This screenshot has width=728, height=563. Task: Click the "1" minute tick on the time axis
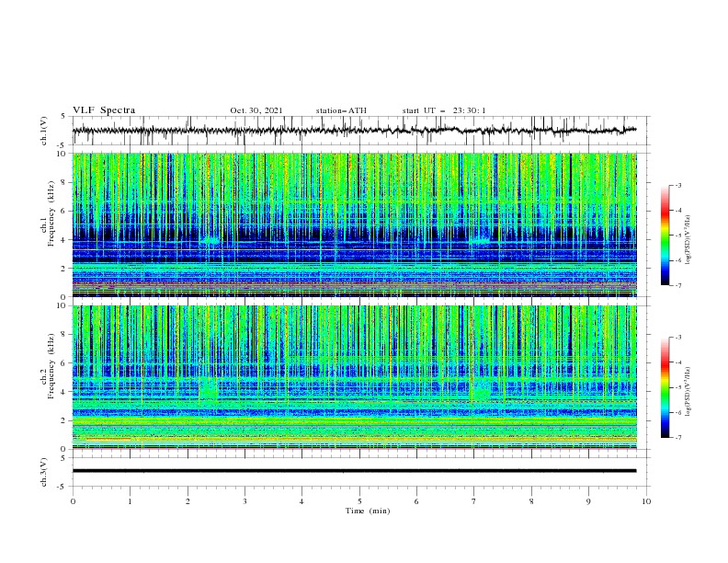tap(130, 501)
